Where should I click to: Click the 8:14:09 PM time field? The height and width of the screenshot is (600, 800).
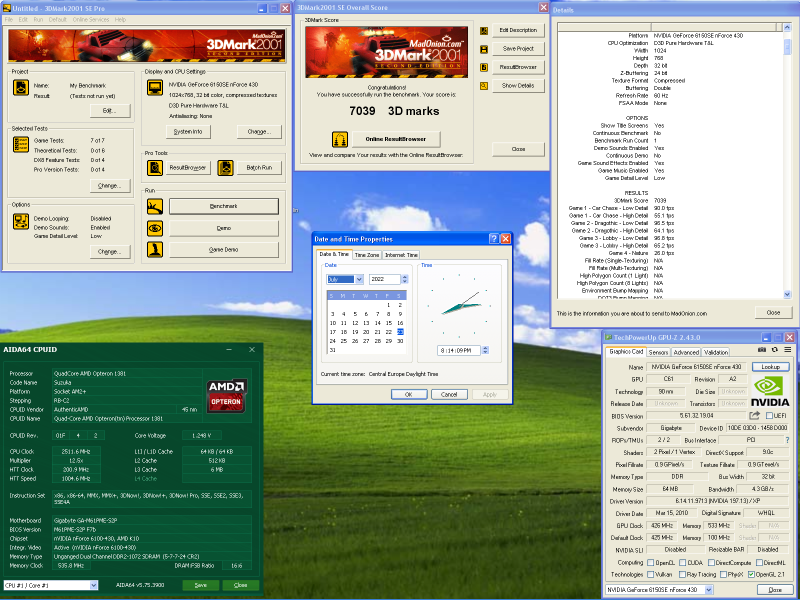click(459, 351)
